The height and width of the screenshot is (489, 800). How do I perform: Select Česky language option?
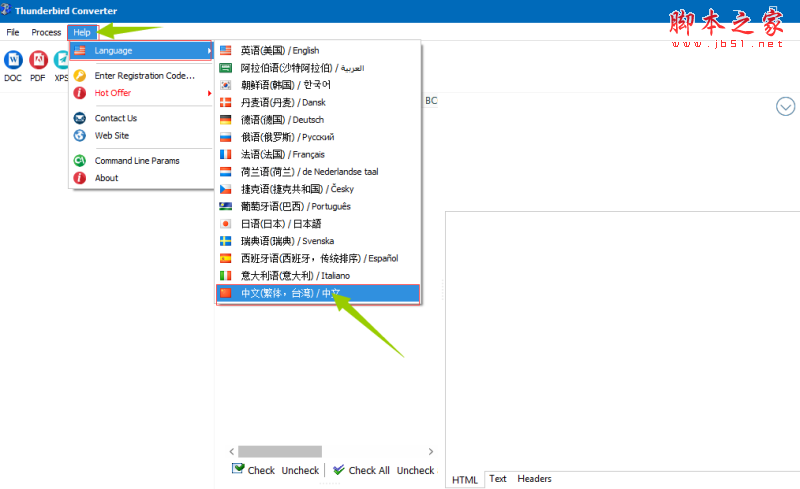[318, 189]
